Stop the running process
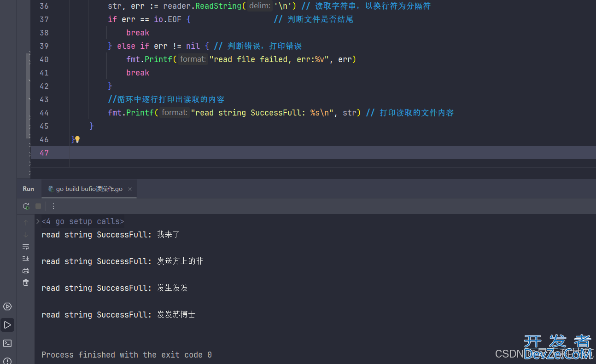This screenshot has height=364, width=596. point(38,206)
